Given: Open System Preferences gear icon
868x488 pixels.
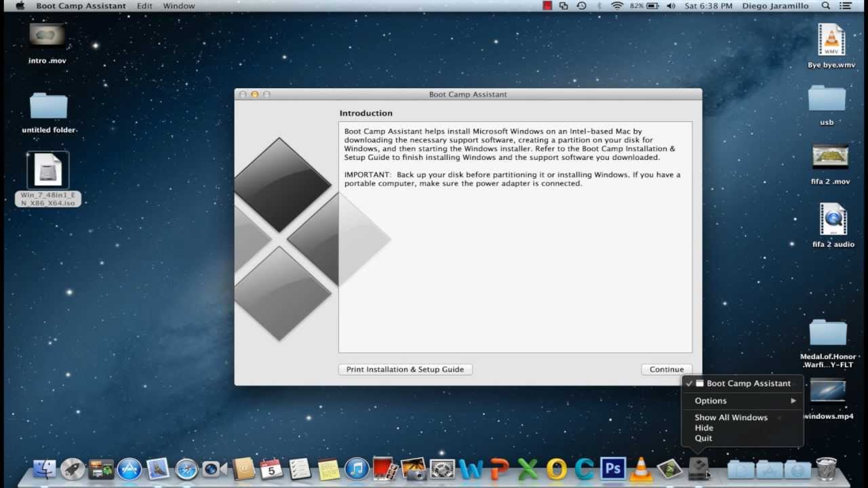Looking at the screenshot, I should 442,469.
